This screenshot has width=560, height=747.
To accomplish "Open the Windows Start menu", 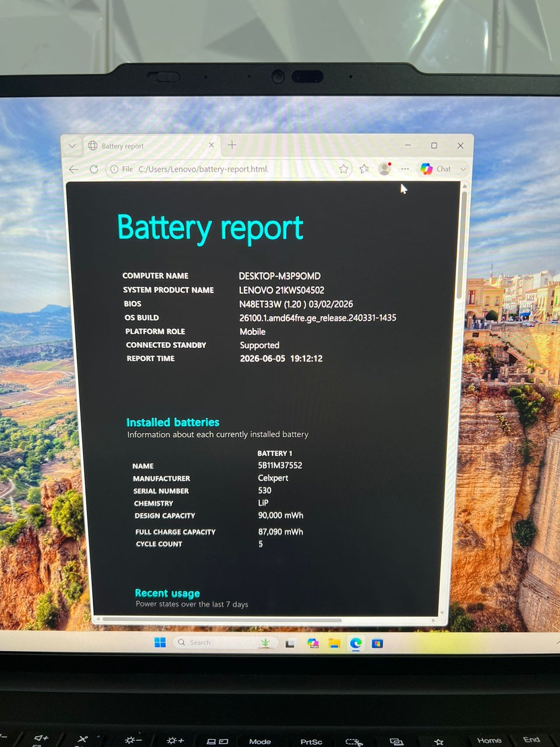I will pyautogui.click(x=160, y=643).
